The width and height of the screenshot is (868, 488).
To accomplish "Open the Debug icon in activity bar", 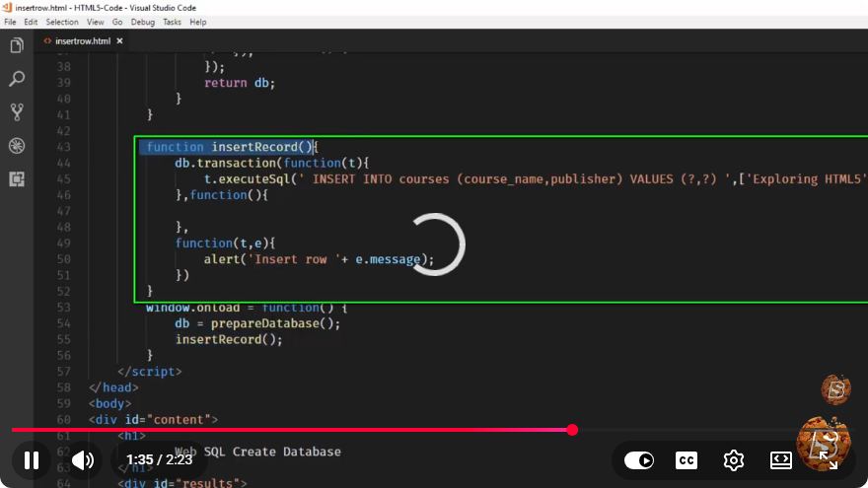I will click(17, 146).
